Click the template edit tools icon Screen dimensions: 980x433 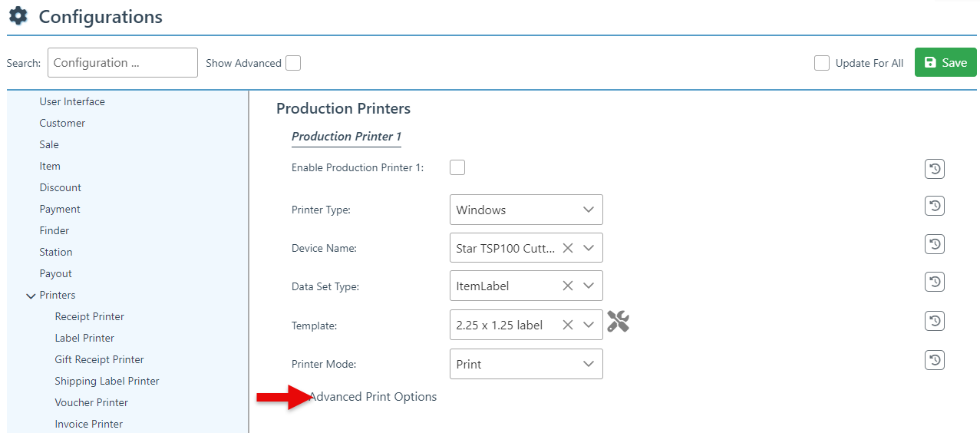[618, 322]
